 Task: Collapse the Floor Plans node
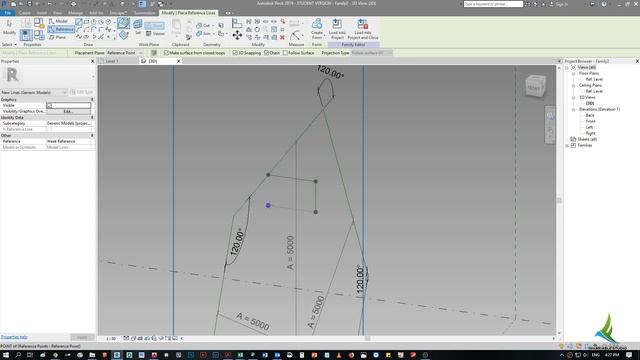(573, 73)
